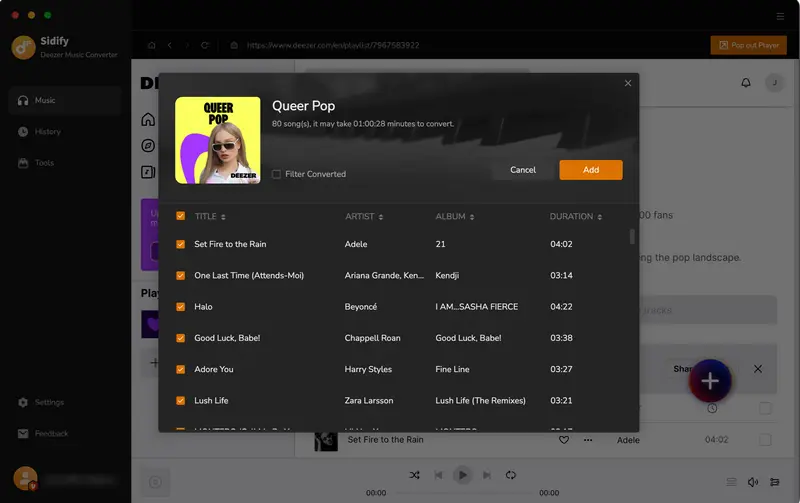Image resolution: width=800 pixels, height=503 pixels.
Task: Open the hamburger menu at the top right
Action: [x=780, y=16]
